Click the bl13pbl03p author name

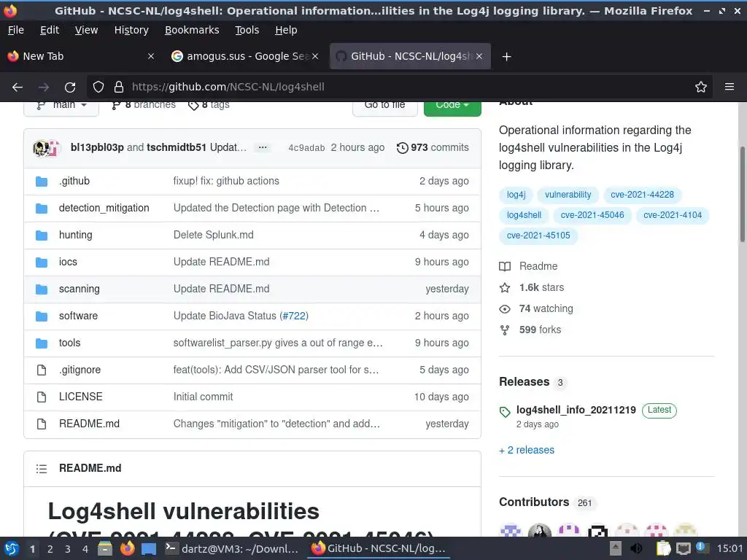point(97,147)
